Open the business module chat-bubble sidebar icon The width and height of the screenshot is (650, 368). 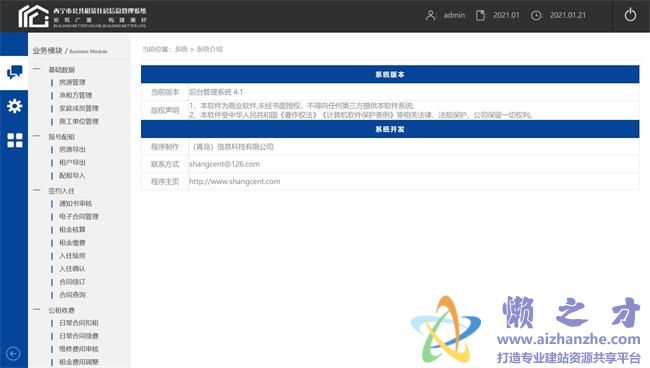pyautogui.click(x=15, y=73)
